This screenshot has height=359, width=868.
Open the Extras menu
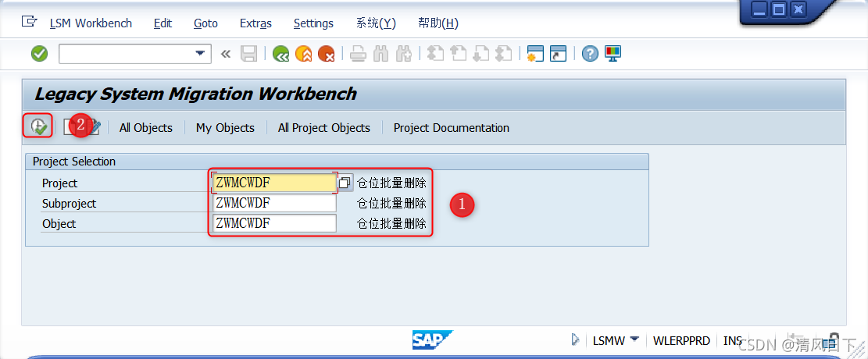click(x=255, y=23)
